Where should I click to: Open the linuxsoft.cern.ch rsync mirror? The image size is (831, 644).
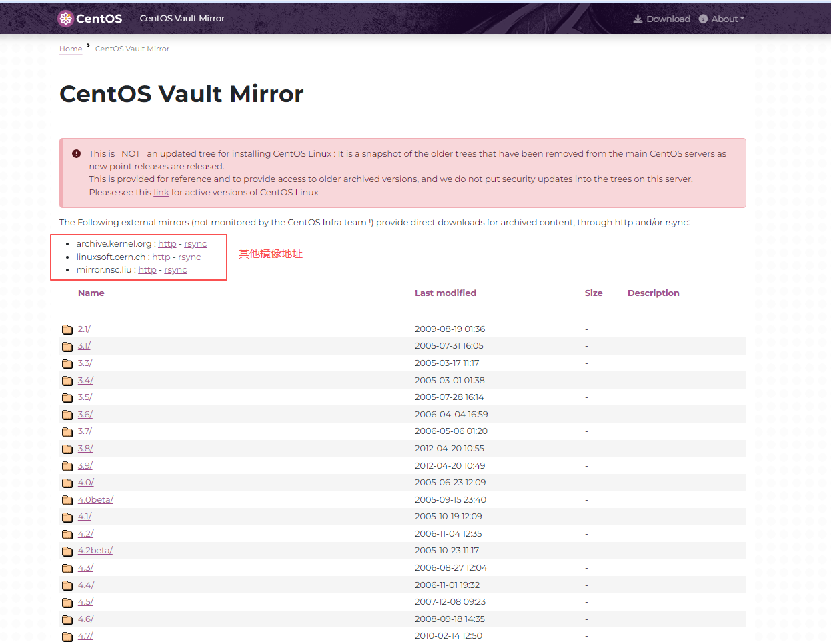189,257
